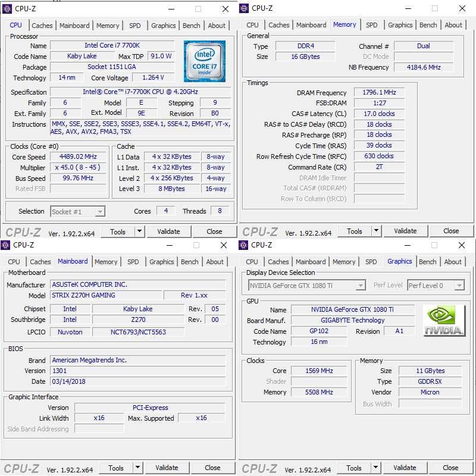Image resolution: width=476 pixels, height=476 pixels.
Task: Switch to the CPU tab in the Mainboard window
Action: (x=14, y=262)
